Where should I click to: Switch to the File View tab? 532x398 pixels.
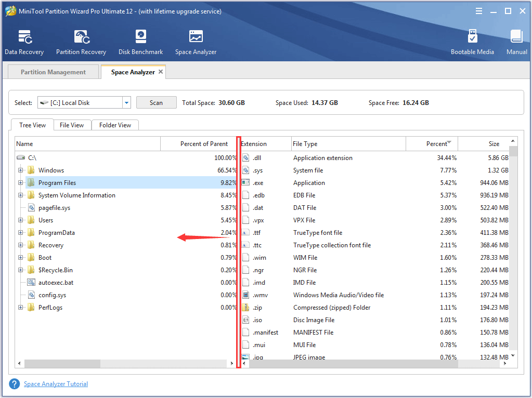pos(72,125)
